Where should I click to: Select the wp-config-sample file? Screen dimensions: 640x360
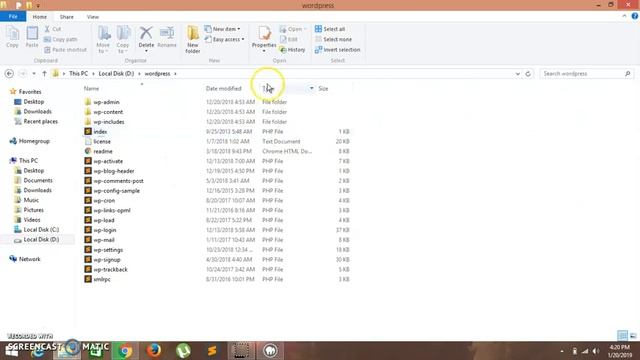click(x=116, y=191)
